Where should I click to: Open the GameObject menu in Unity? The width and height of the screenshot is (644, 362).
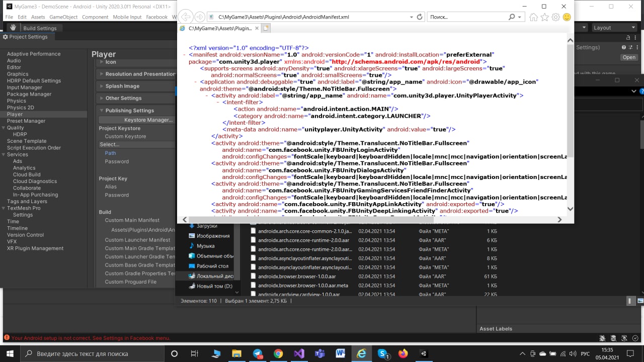pyautogui.click(x=63, y=17)
